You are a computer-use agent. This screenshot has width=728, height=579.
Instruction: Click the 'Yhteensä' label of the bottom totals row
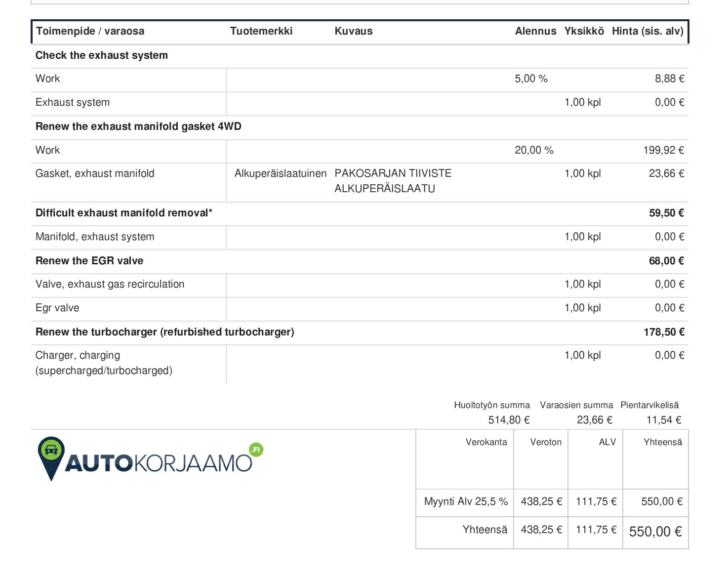485,530
